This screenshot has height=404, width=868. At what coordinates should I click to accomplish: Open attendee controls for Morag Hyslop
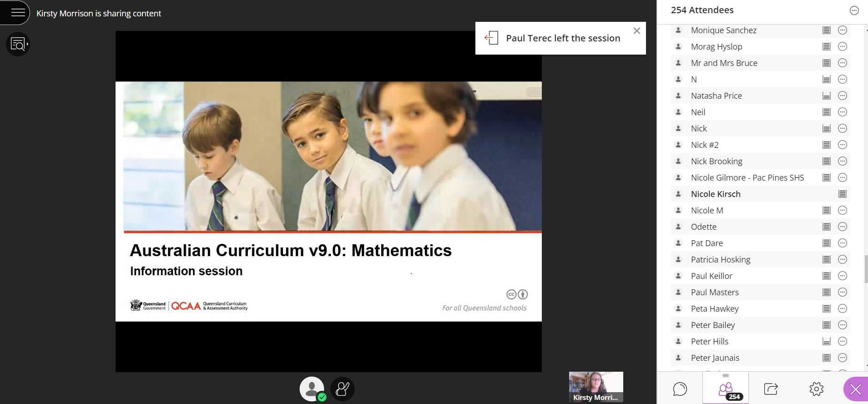click(843, 46)
